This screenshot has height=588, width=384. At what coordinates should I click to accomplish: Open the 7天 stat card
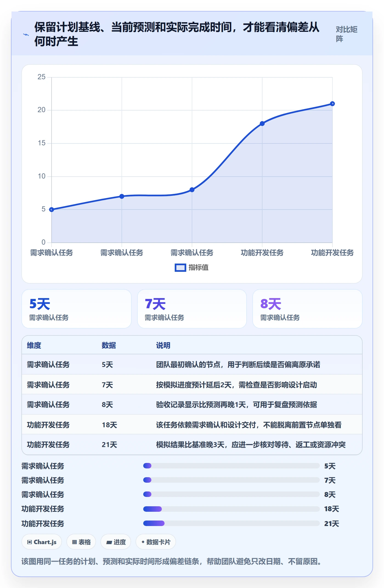(x=192, y=309)
